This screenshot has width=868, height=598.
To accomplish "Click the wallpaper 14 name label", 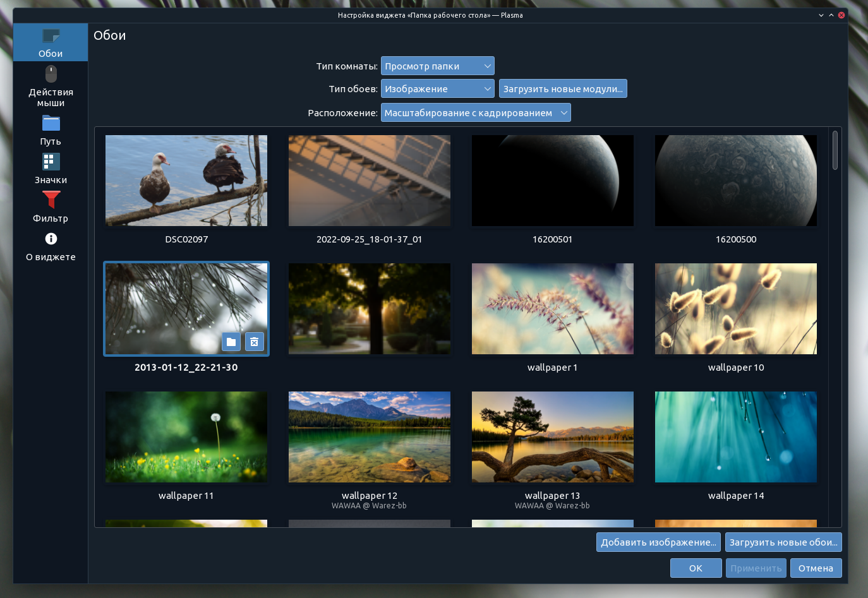I will pos(736,496).
